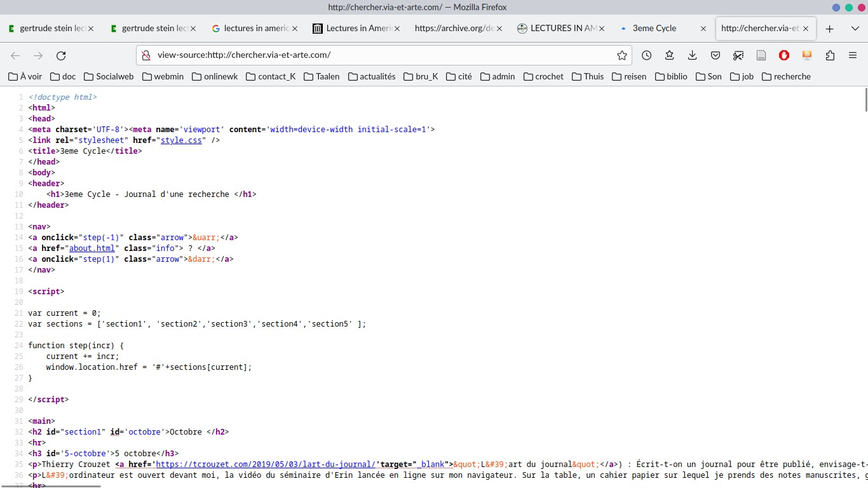Image resolution: width=868 pixels, height=488 pixels.
Task: Open the style.css link in source
Action: tap(181, 140)
